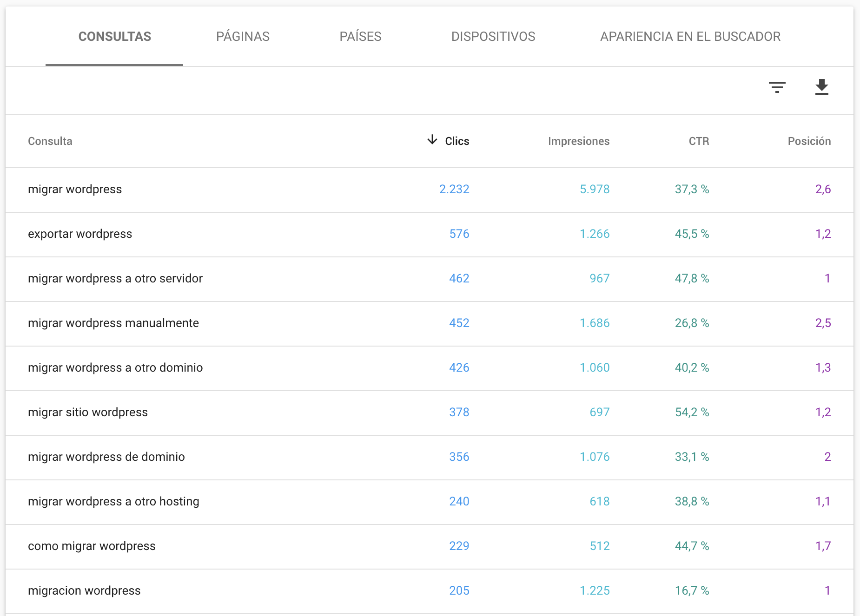Click the download export icon
This screenshot has width=860, height=616.
[821, 87]
